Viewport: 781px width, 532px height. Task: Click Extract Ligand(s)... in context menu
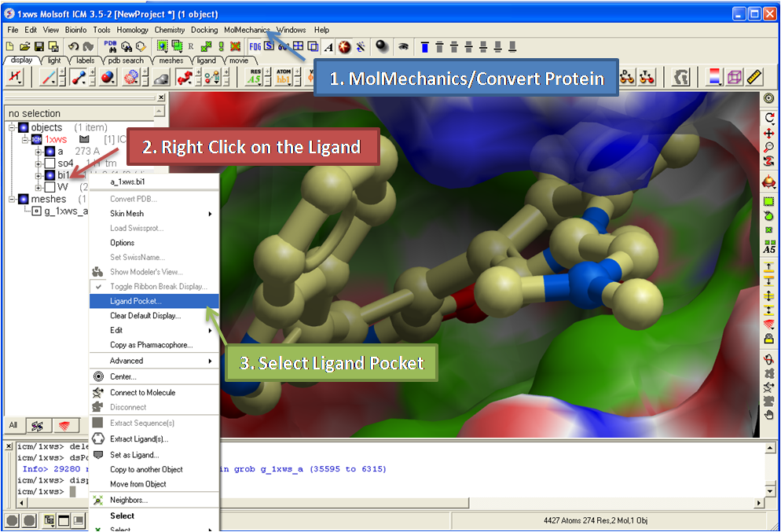pyautogui.click(x=155, y=438)
